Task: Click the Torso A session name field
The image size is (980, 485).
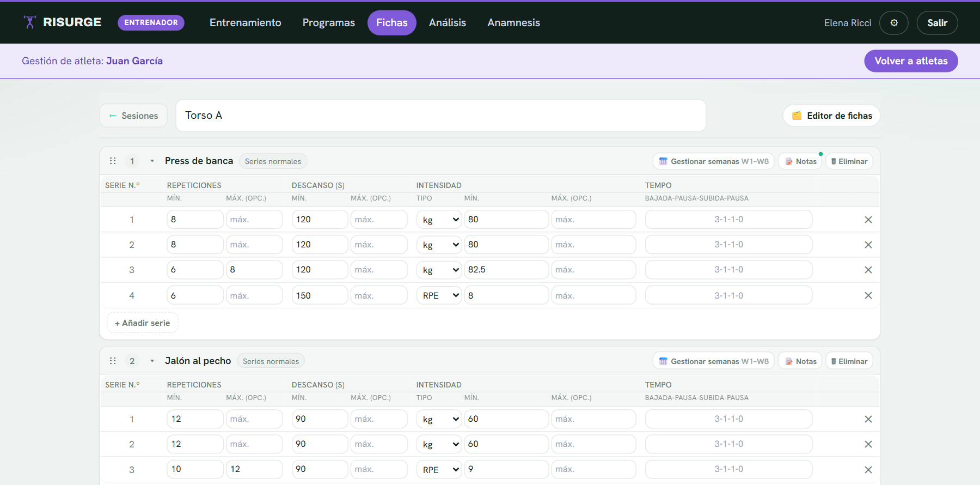Action: click(441, 116)
